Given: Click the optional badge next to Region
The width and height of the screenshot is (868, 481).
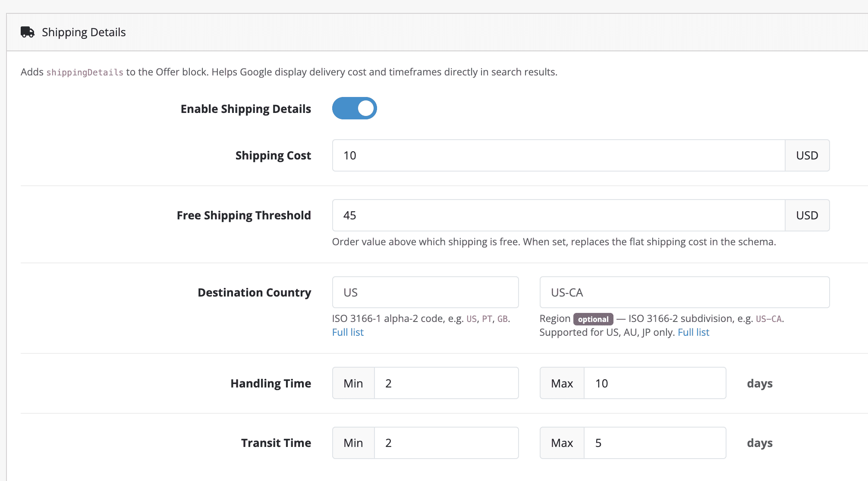Looking at the screenshot, I should pyautogui.click(x=593, y=319).
